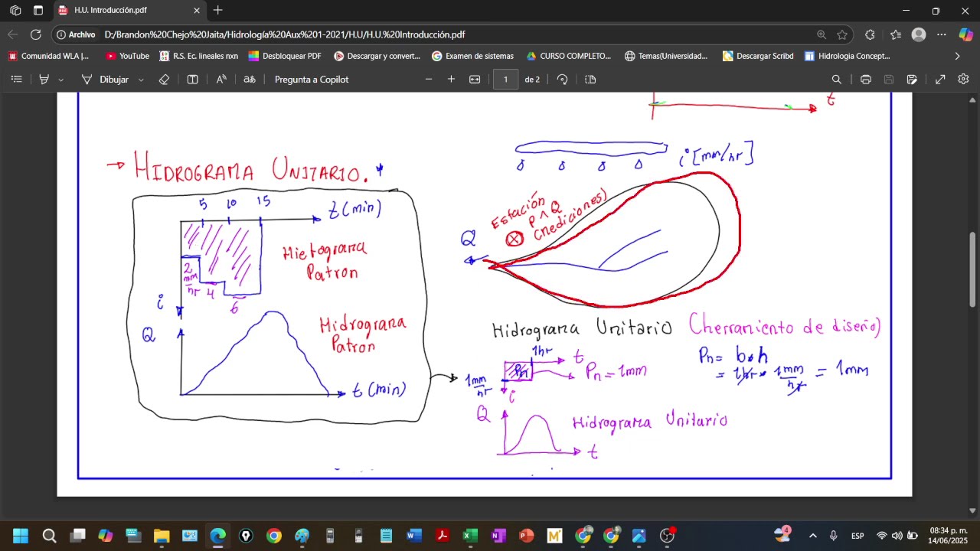Toggle the page view layout icon
This screenshot has height=551, width=980.
[x=193, y=80]
